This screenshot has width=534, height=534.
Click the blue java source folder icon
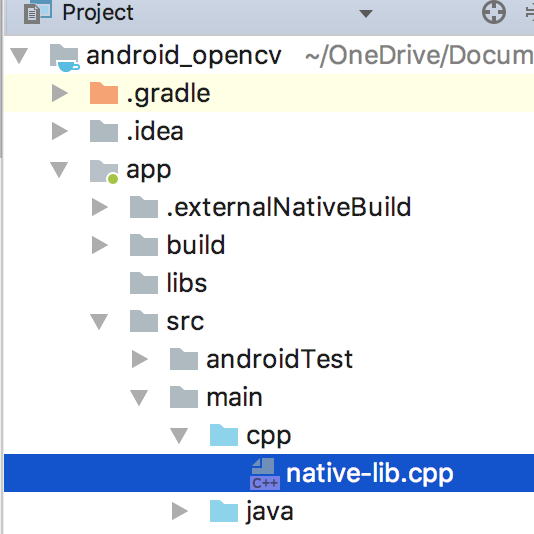224,511
